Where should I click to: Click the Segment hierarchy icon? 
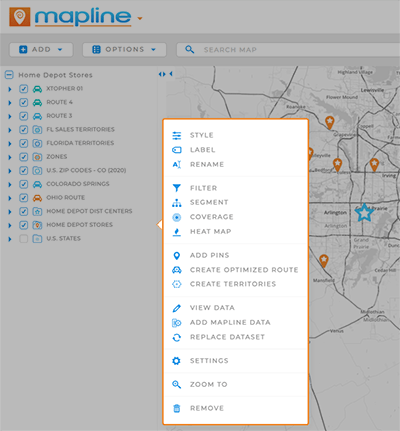(177, 202)
